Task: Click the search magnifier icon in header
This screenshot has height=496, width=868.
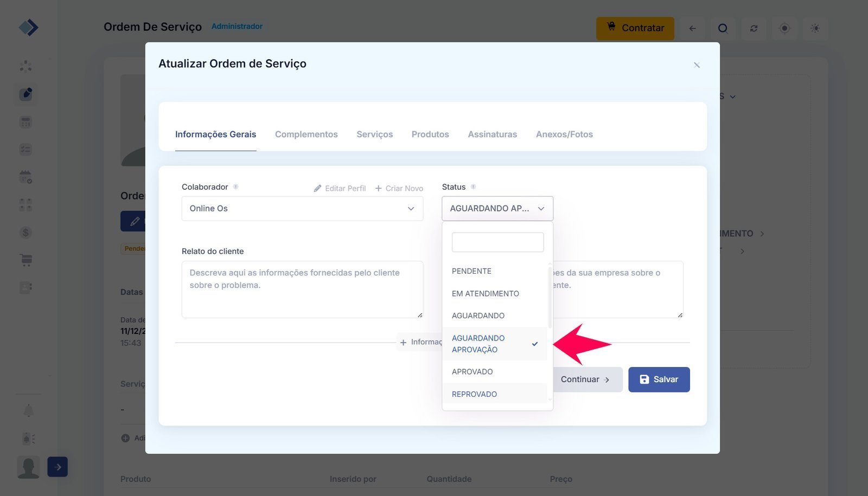Action: coord(723,28)
